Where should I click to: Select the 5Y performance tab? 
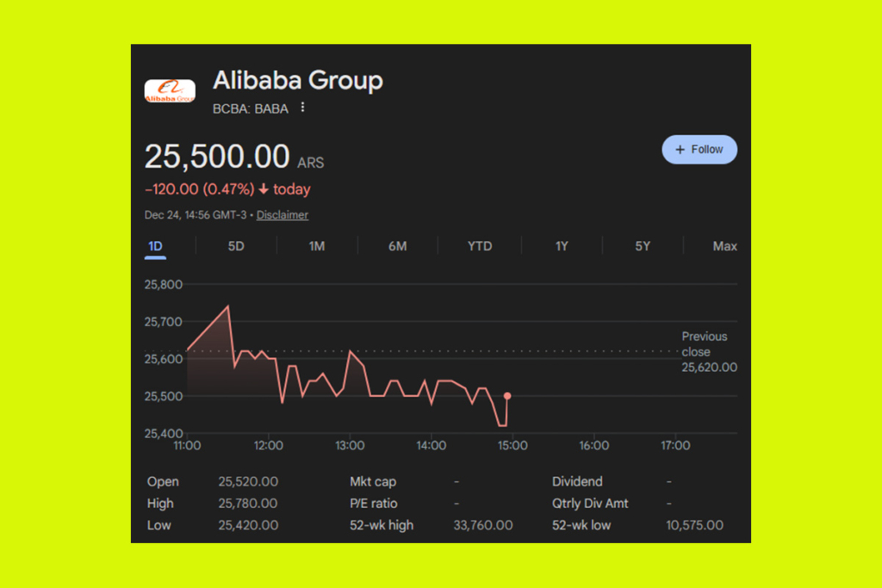click(x=643, y=246)
